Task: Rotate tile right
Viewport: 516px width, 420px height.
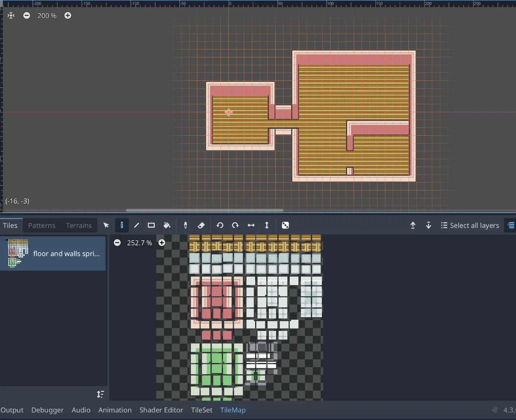Action: [x=235, y=226]
